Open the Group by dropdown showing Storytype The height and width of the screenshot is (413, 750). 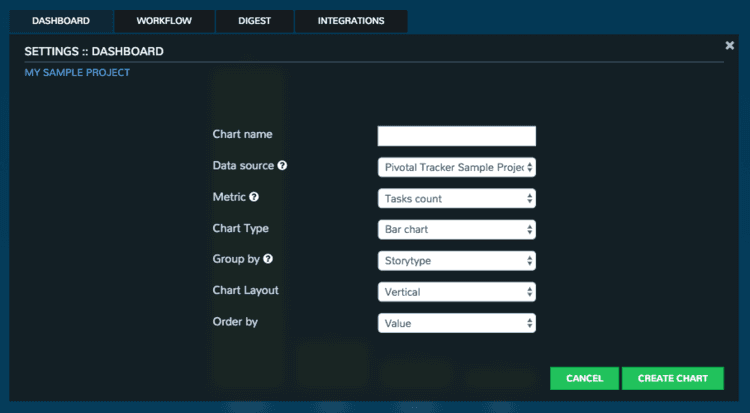(457, 261)
